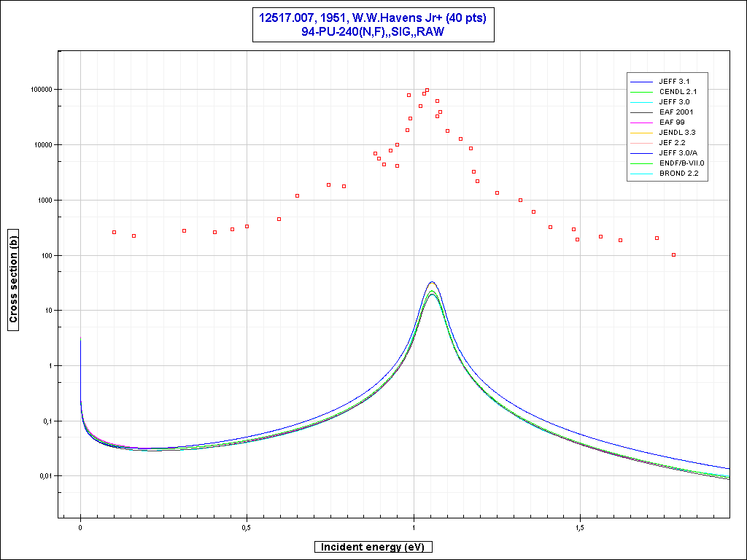Click the 1,5 tick label on the x-axis
The image size is (747, 560).
click(580, 527)
